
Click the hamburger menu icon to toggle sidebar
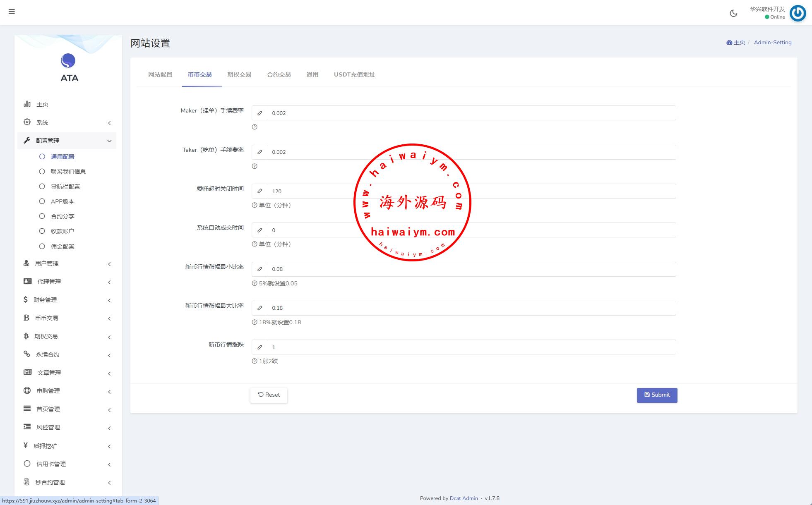coord(12,12)
